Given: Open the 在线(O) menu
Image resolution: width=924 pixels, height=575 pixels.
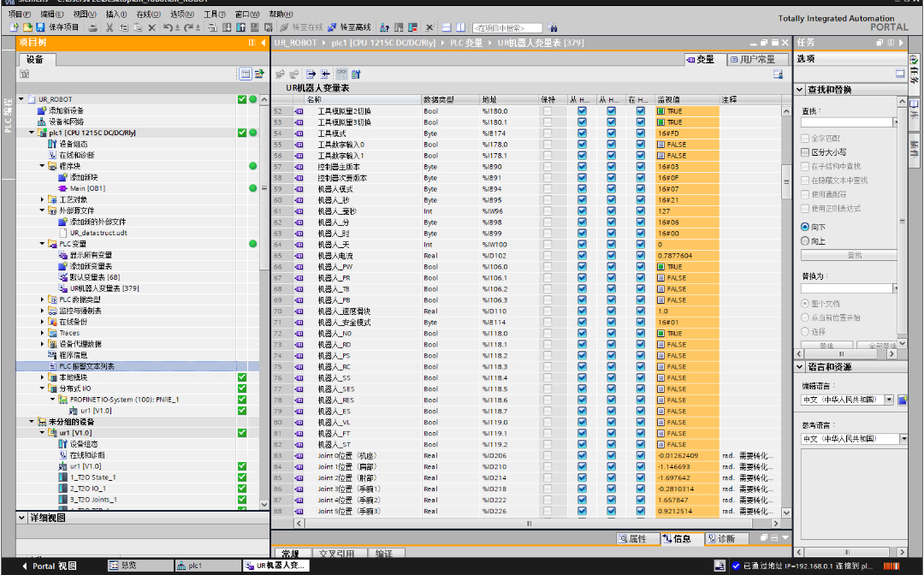Looking at the screenshot, I should (x=148, y=15).
